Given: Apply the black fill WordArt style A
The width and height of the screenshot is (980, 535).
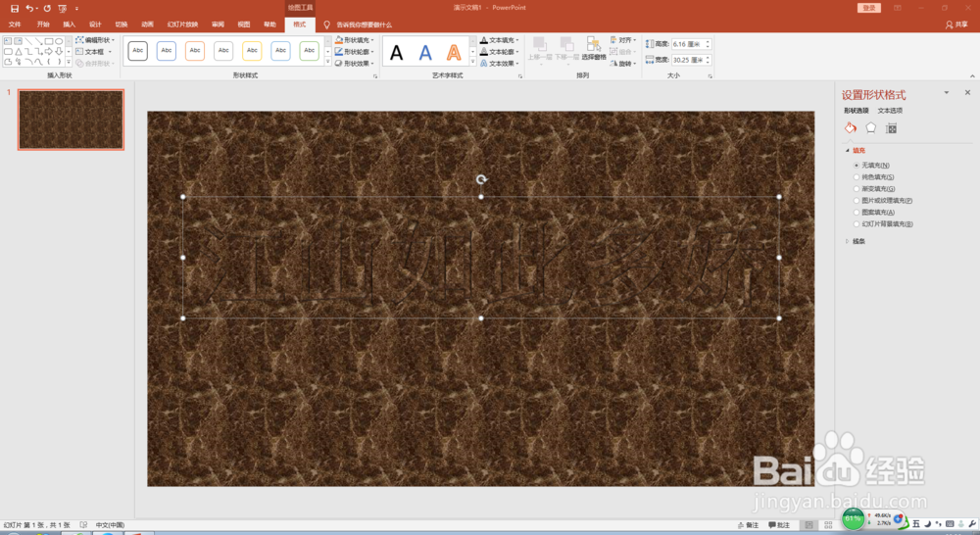Looking at the screenshot, I should [x=396, y=53].
